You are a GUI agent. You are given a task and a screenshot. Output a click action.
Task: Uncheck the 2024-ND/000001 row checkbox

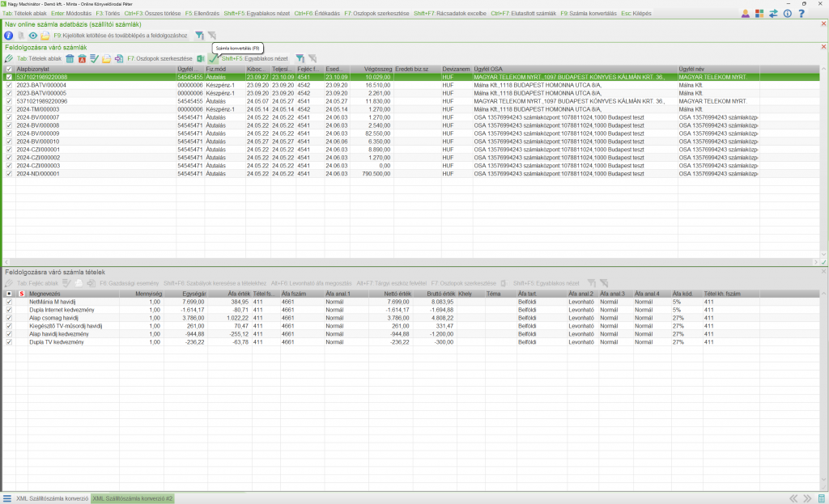9,173
